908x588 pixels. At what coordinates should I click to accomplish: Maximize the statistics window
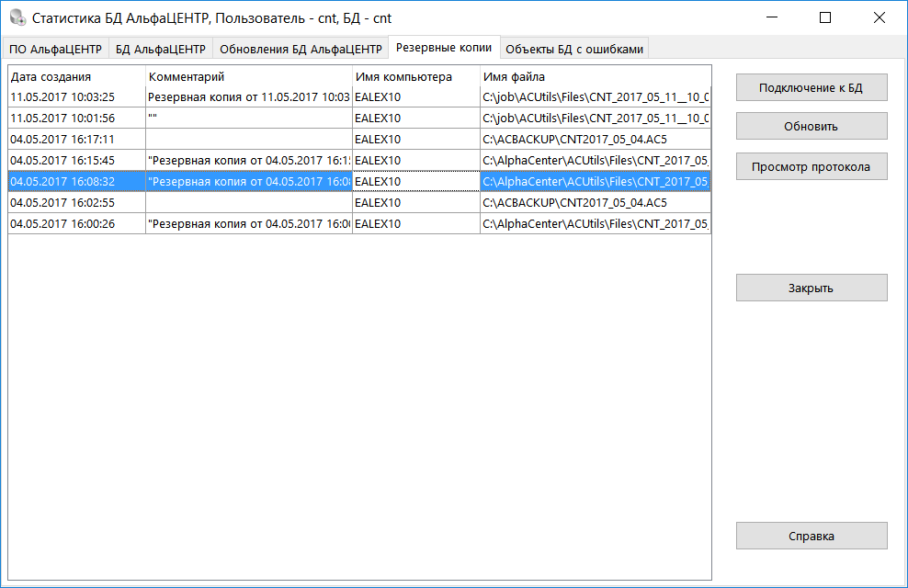[825, 17]
